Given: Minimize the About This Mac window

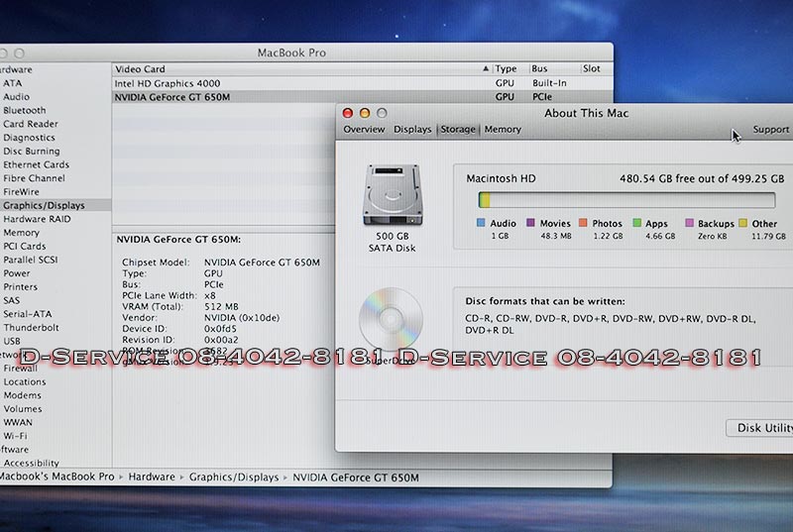Looking at the screenshot, I should [x=365, y=113].
